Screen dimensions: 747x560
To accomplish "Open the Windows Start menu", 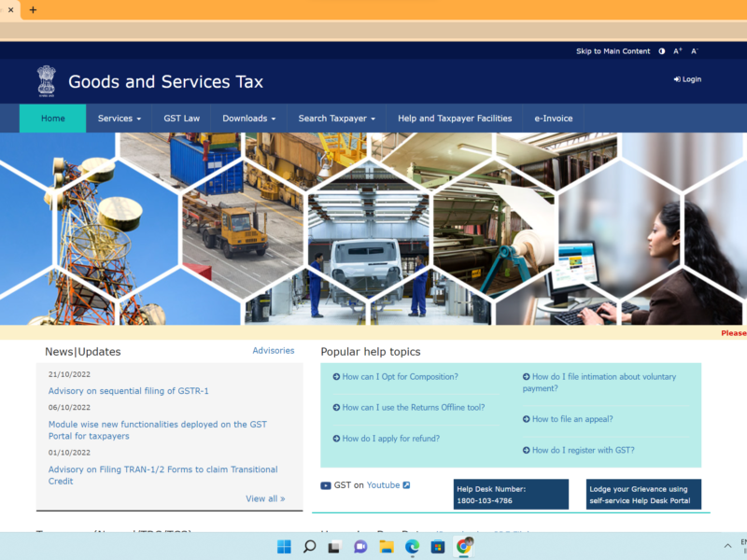I will [x=284, y=547].
